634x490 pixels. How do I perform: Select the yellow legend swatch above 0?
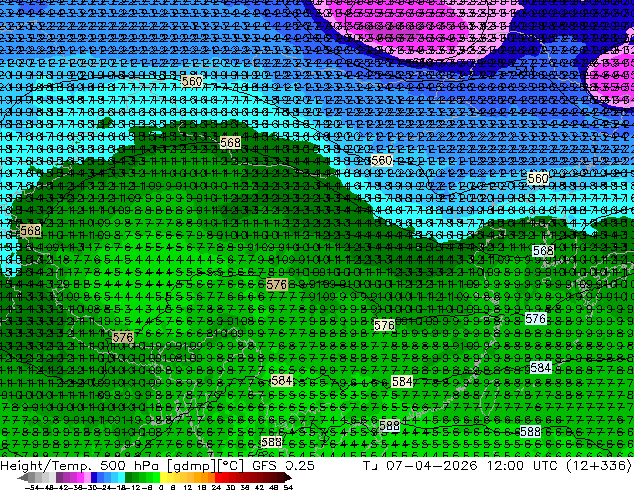(164, 478)
